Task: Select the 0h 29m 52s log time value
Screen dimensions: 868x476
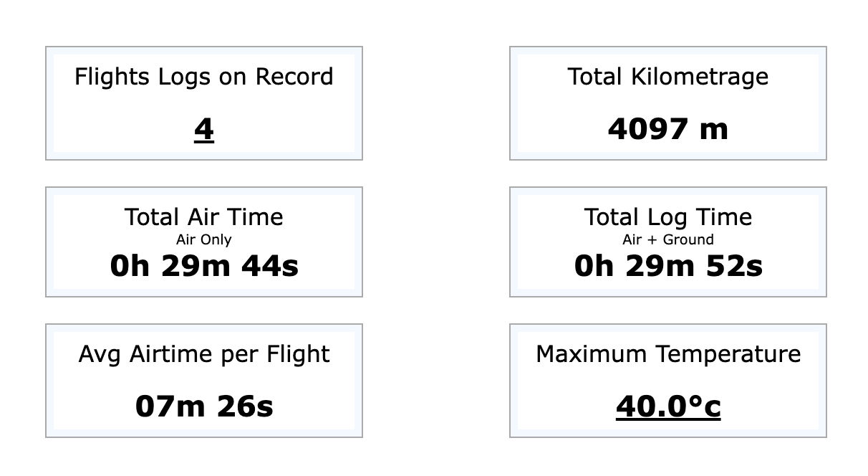Action: coord(668,266)
